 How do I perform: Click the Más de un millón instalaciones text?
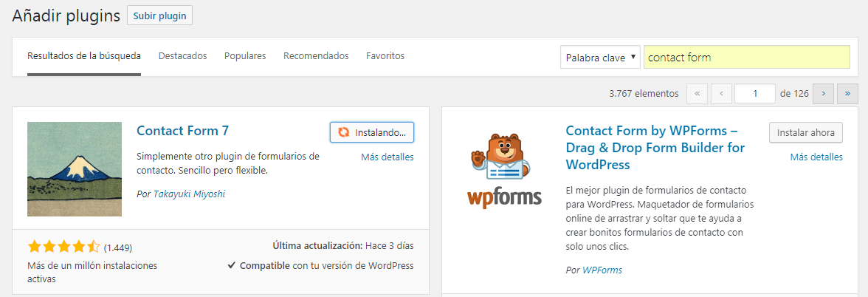(92, 272)
